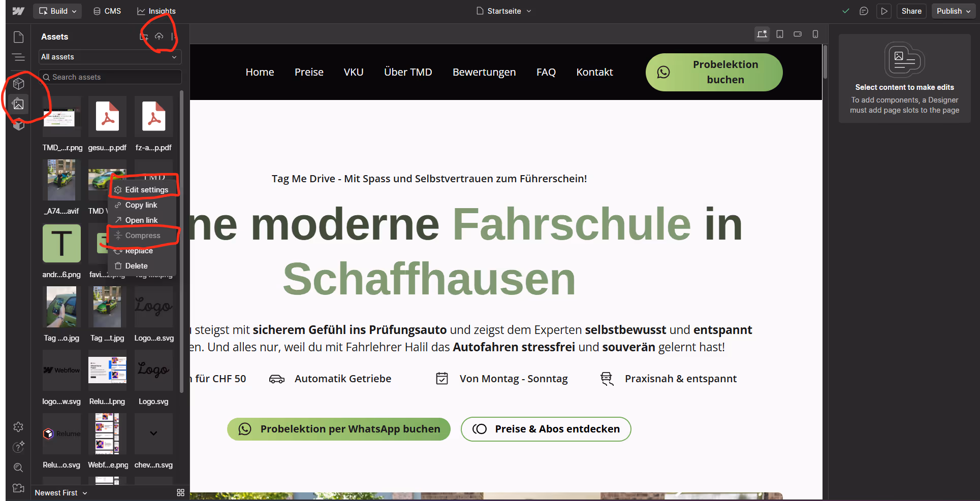
Task: Switch to mobile portrait breakpoint
Action: click(815, 34)
